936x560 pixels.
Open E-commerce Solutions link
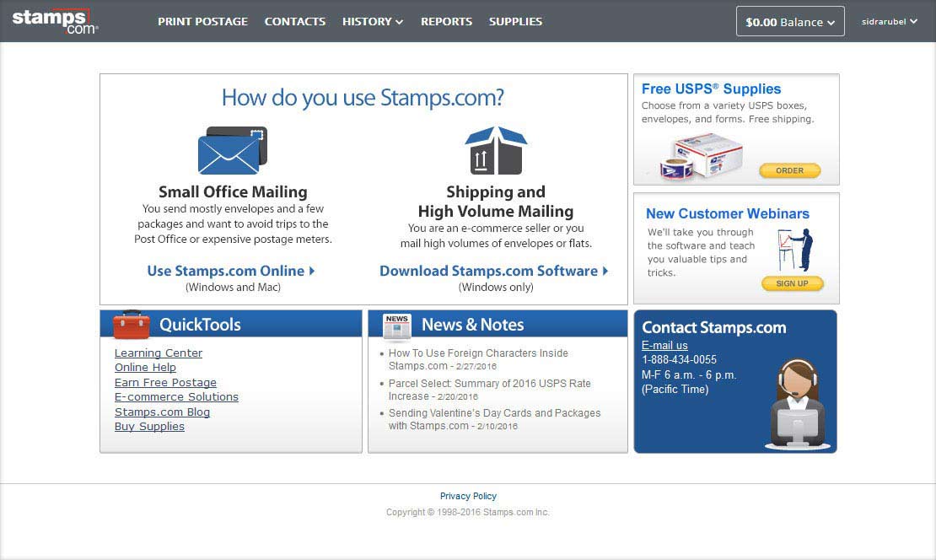coord(176,396)
